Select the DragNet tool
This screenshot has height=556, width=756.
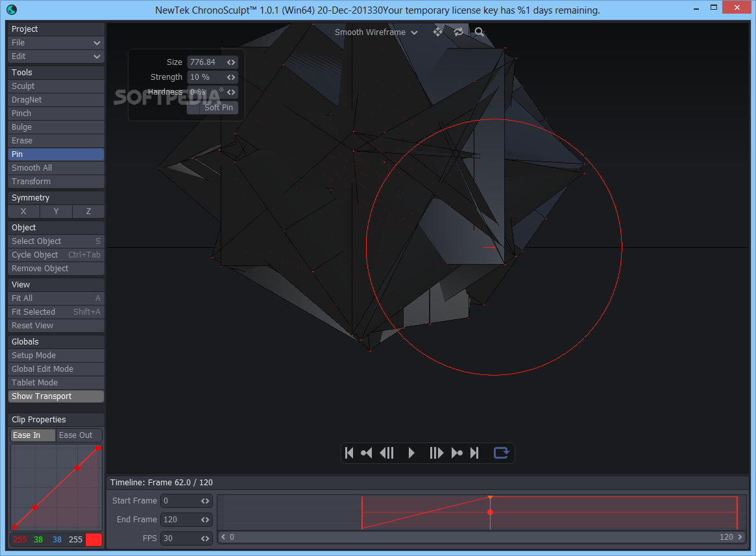pos(56,100)
